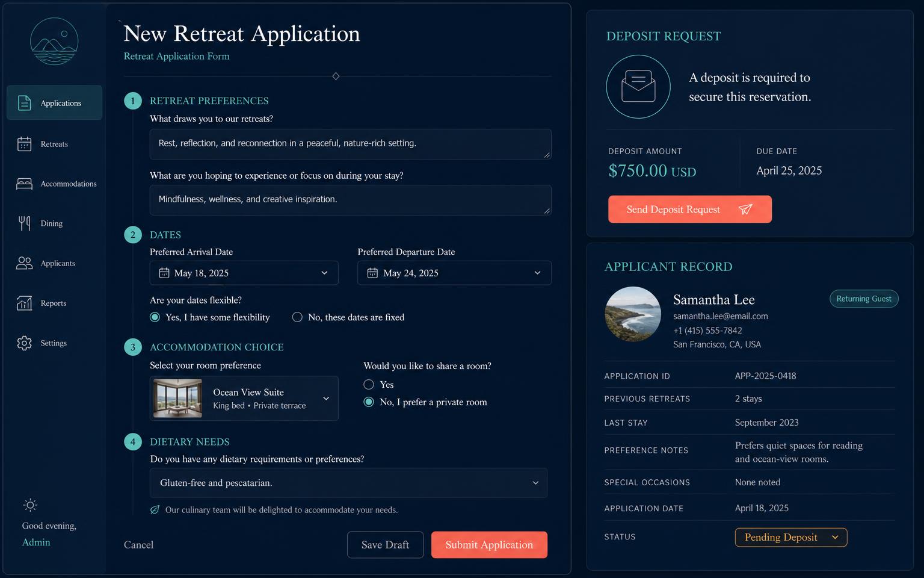Click the Applicants people icon
Image resolution: width=924 pixels, height=578 pixels.
[24, 263]
